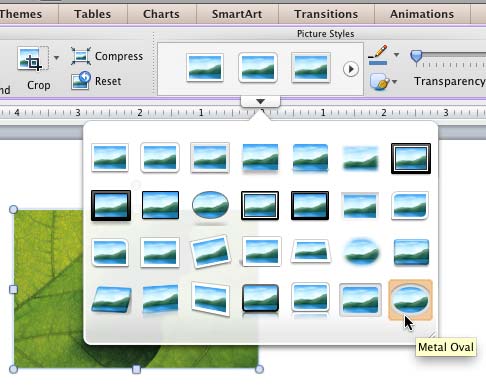Image resolution: width=486 pixels, height=386 pixels.
Task: Click the bottom-right selection handle of the leaf picture
Action: 259,369
